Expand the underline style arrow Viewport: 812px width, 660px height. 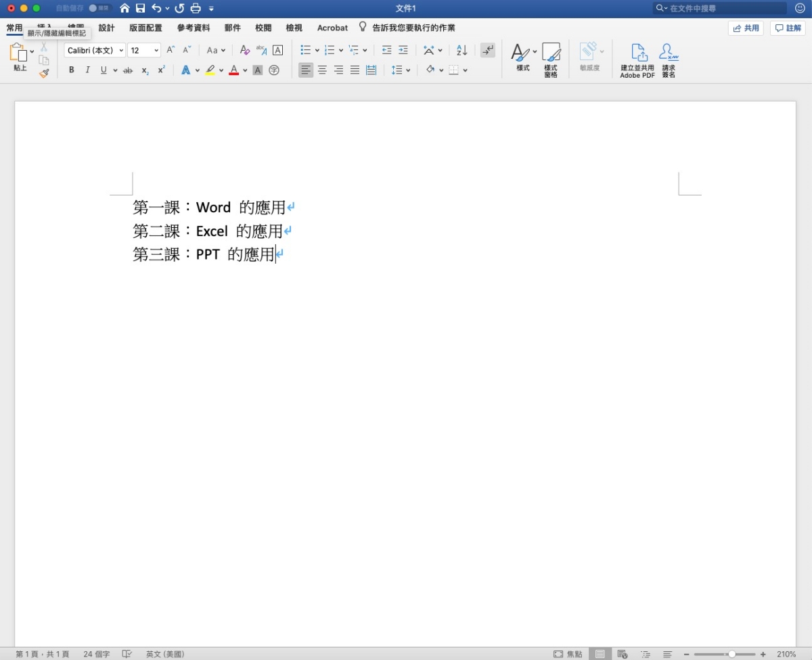[x=116, y=70]
